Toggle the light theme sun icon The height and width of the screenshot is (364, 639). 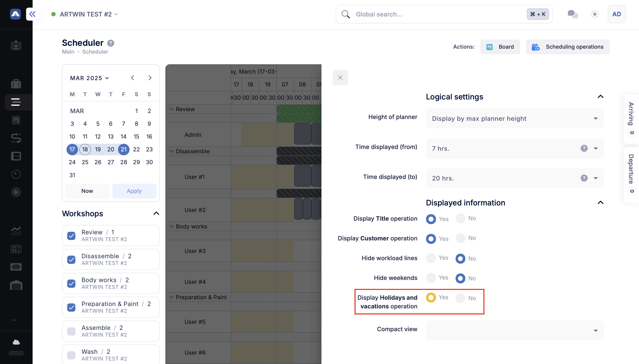click(x=594, y=14)
